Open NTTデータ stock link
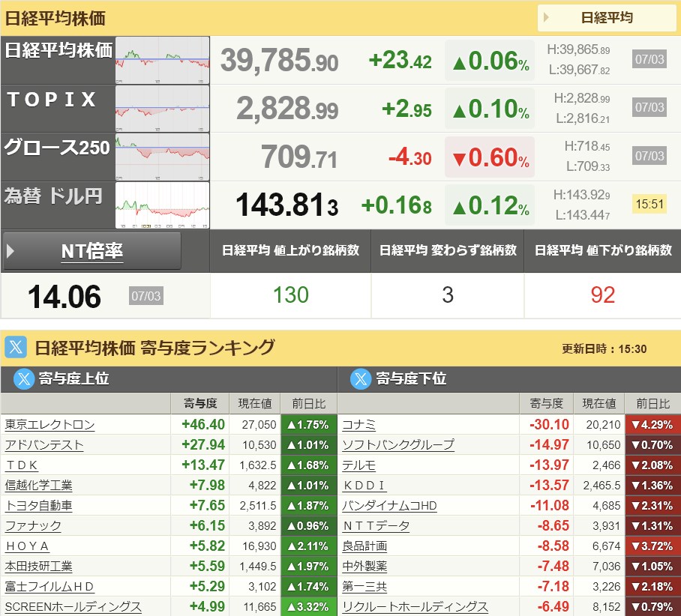681x616 pixels. (376, 526)
